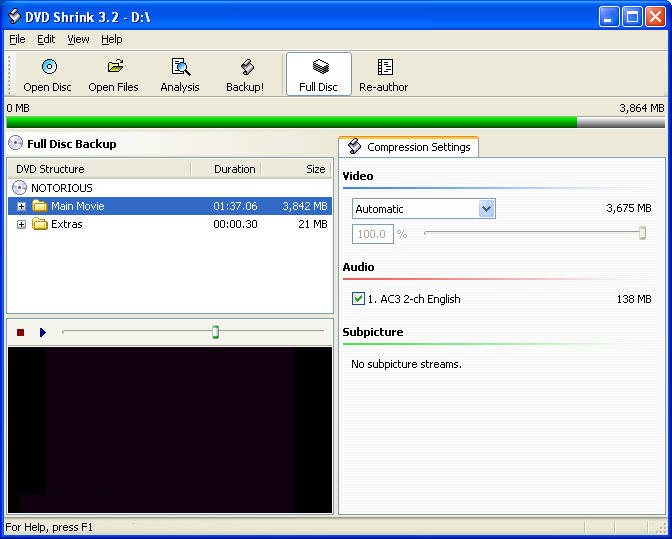Click the Duration column header
672x539 pixels.
pyautogui.click(x=226, y=169)
